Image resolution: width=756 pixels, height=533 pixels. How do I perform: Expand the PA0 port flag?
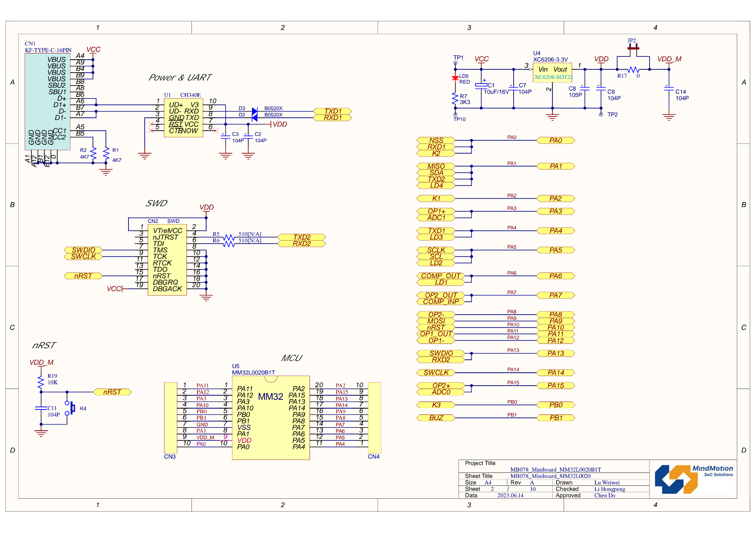[x=557, y=140]
